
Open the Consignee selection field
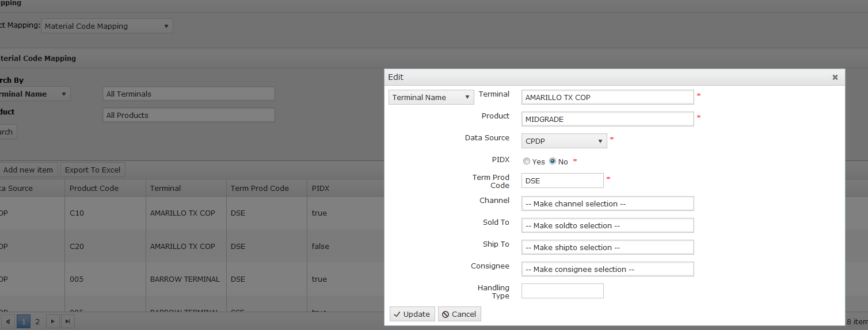click(x=607, y=269)
